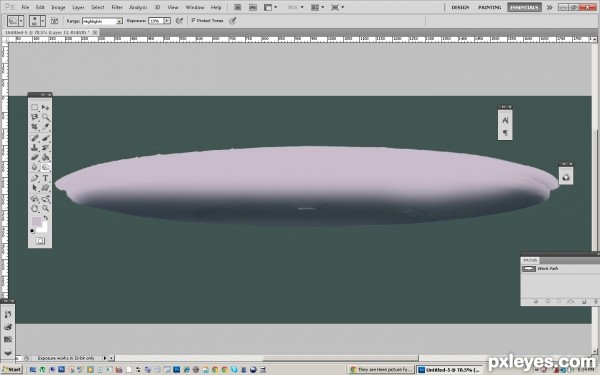This screenshot has width=600, height=375.
Task: Select the Blur tool
Action: (34, 167)
